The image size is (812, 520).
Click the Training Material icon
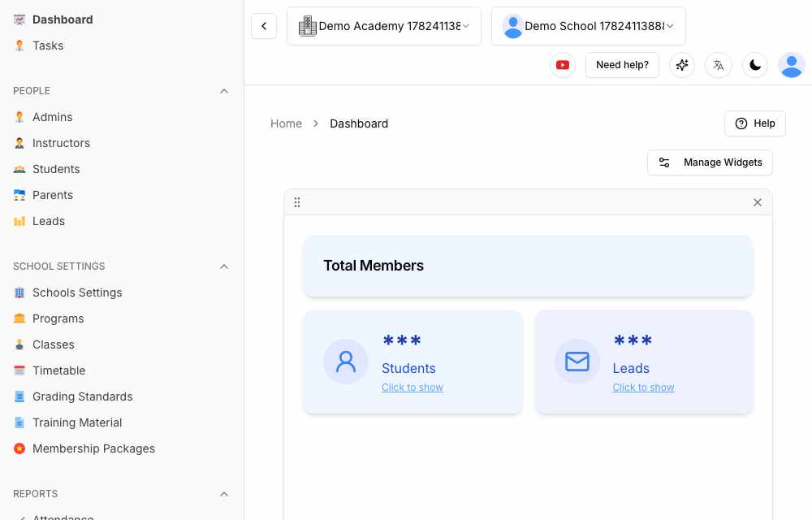[x=19, y=422]
